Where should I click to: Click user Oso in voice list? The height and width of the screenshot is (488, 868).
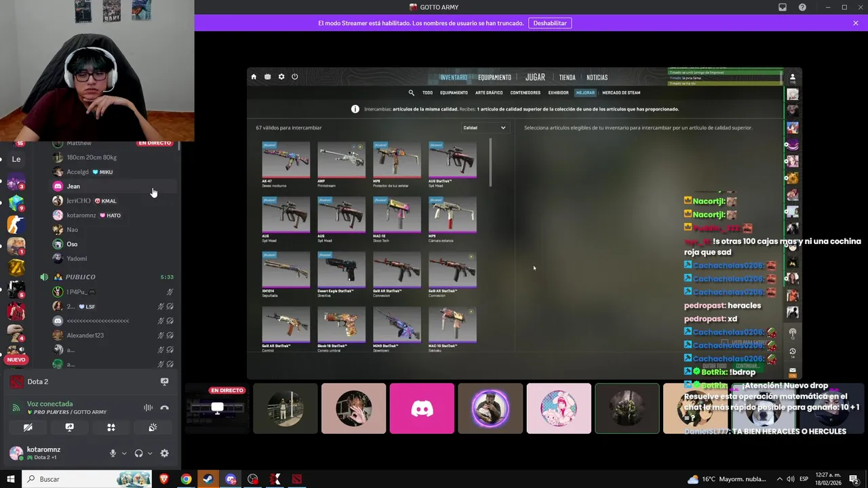coord(72,244)
